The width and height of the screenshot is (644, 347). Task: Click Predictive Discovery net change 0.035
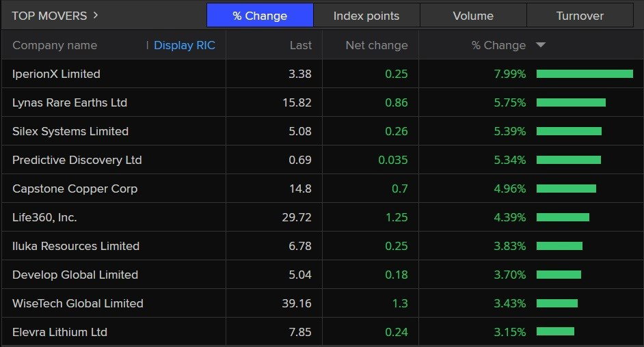click(x=393, y=160)
